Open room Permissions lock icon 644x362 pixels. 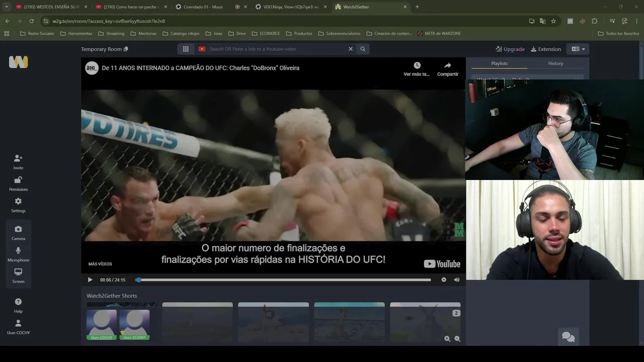click(18, 184)
